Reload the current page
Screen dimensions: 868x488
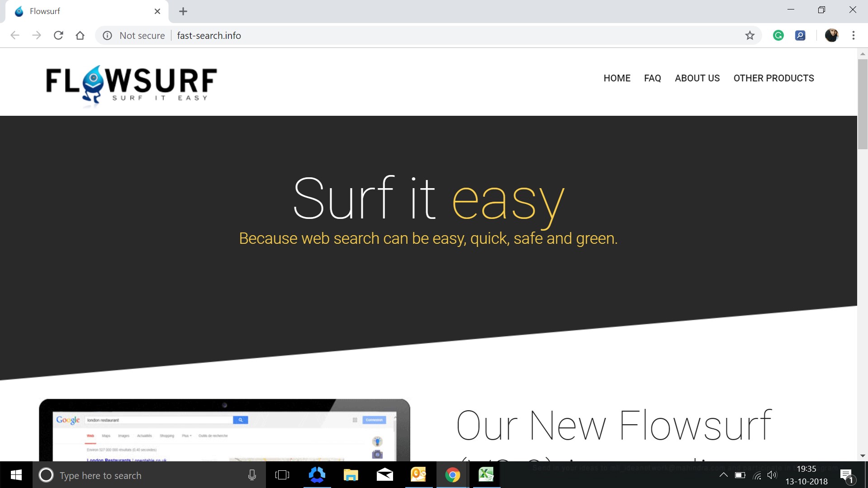(x=58, y=35)
